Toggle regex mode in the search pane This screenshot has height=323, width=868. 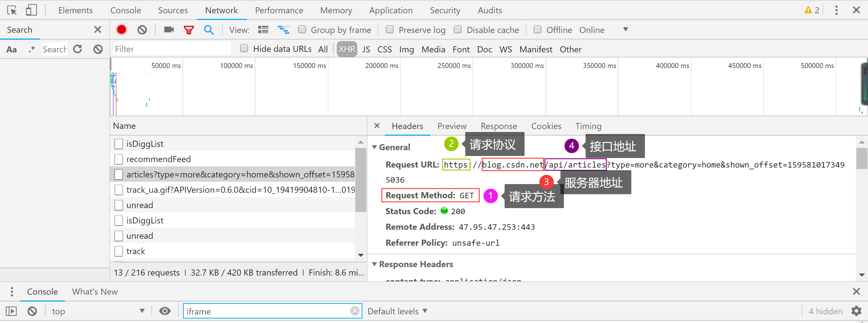pyautogui.click(x=32, y=49)
